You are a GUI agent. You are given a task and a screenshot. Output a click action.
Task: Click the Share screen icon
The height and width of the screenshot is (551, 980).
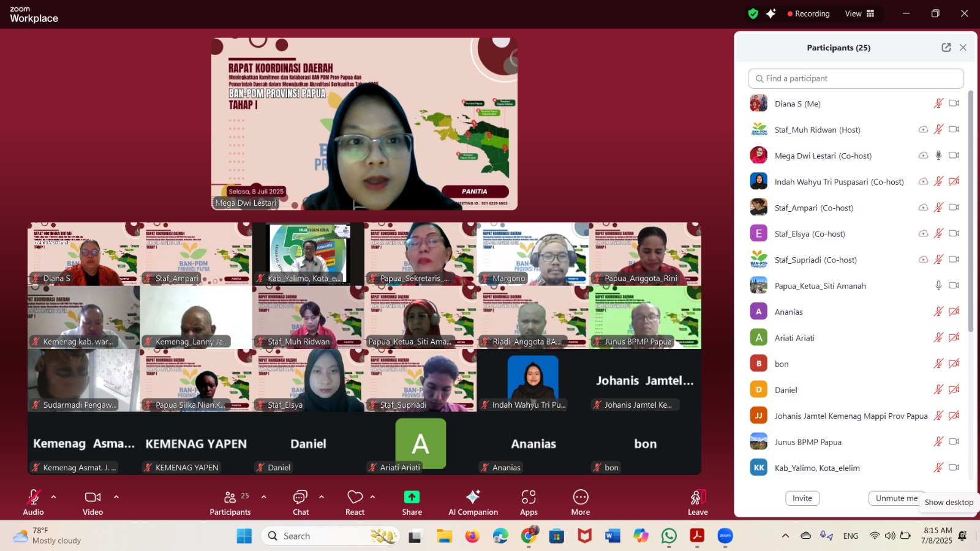[x=412, y=497]
